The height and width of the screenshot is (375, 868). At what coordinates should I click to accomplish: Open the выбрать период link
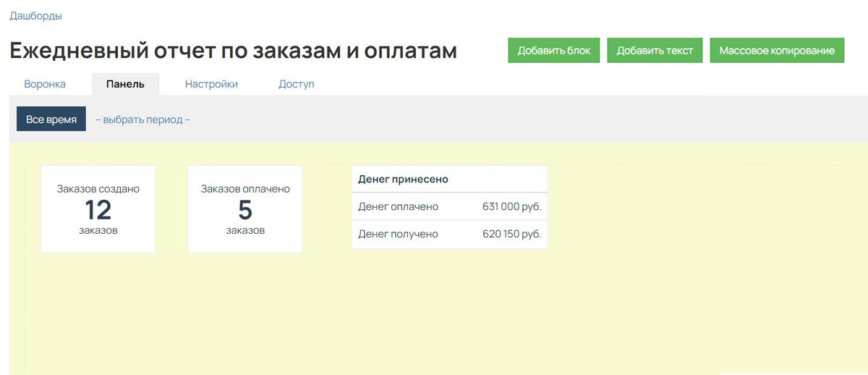pos(142,119)
